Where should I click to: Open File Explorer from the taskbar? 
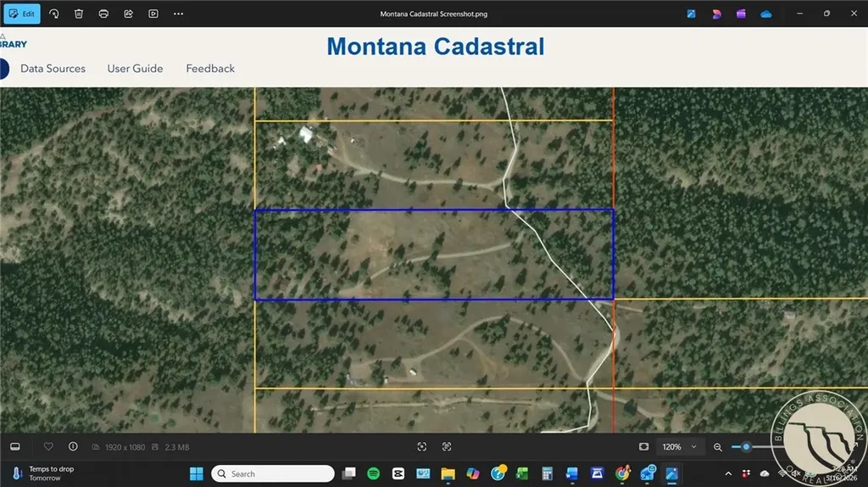[x=448, y=473]
